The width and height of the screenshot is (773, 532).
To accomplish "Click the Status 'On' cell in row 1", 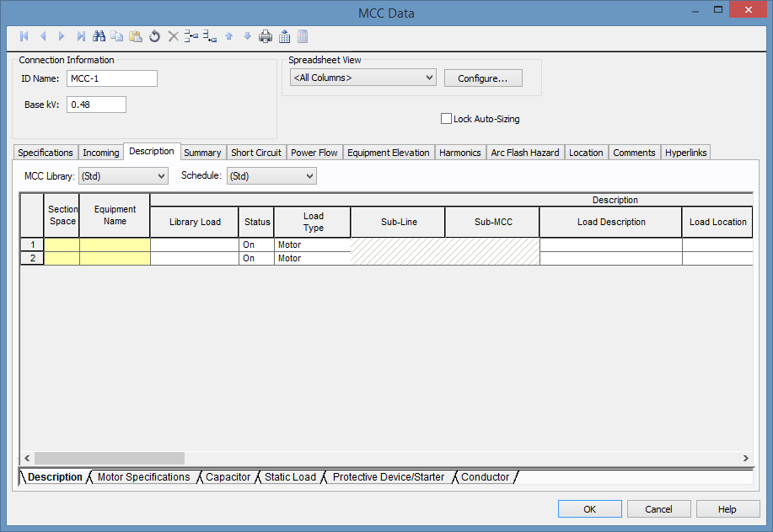I will click(256, 245).
